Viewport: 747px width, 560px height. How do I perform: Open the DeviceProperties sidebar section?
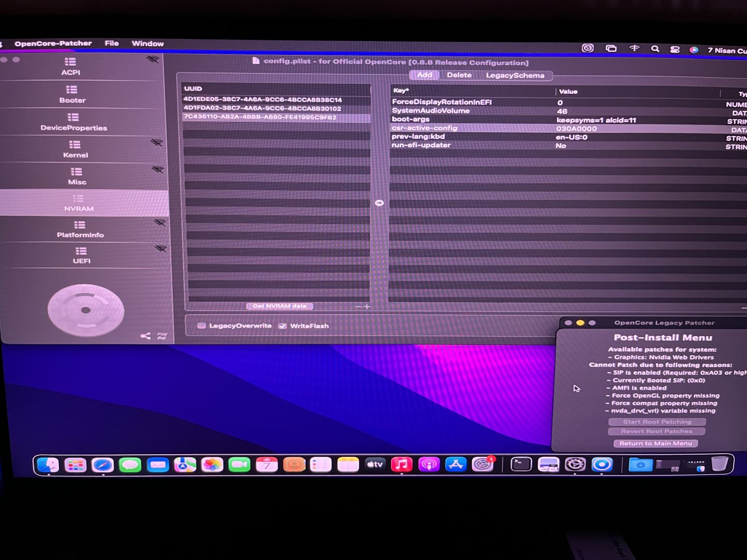tap(74, 122)
